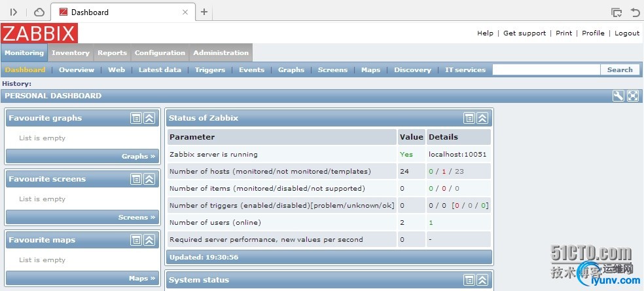Open the Latest data submenu item
This screenshot has height=291, width=644.
point(160,70)
